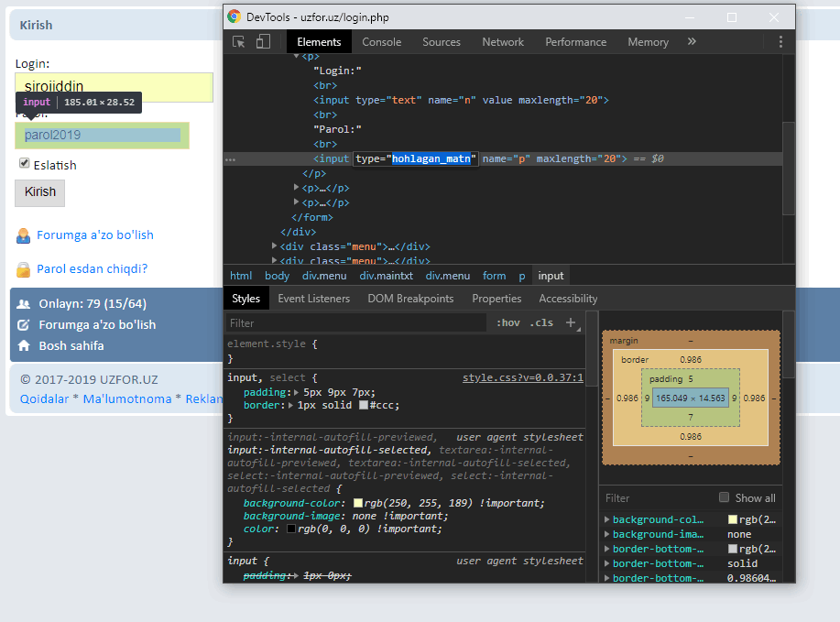Expand the div class menu node
840x622 pixels.
point(275,246)
